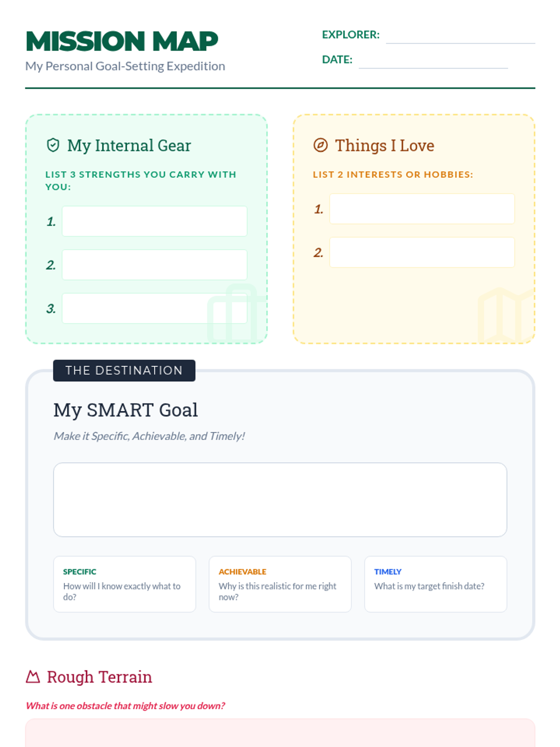Click the My SMART Goal heading
Viewport: 560px width, 747px height.
(x=126, y=410)
